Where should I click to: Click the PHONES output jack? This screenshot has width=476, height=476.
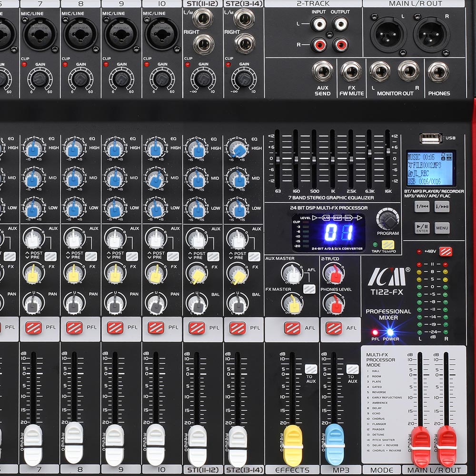438,72
